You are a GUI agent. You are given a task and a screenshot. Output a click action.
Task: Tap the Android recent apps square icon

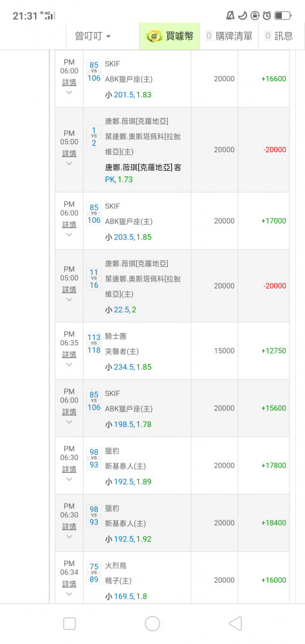point(69,623)
